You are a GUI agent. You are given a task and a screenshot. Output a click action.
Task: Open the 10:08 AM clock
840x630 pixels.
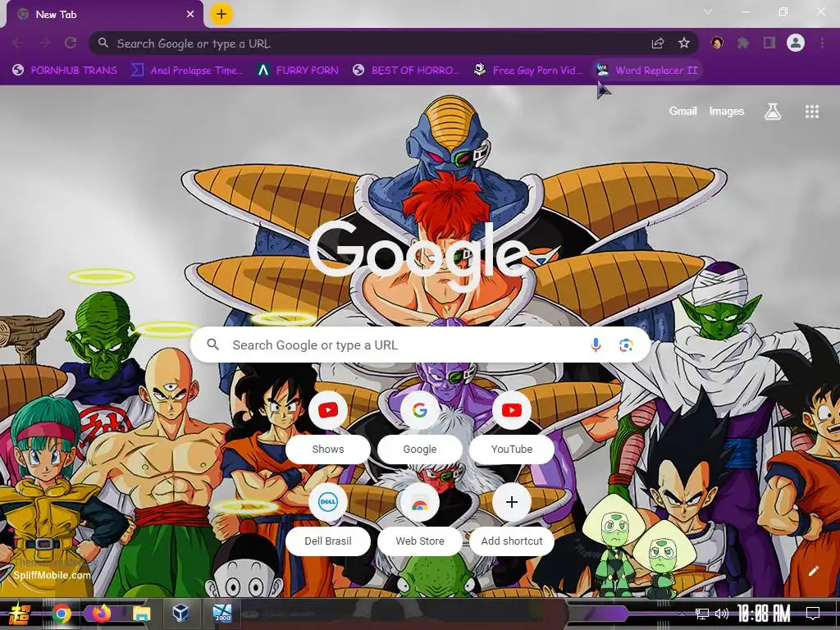(764, 614)
